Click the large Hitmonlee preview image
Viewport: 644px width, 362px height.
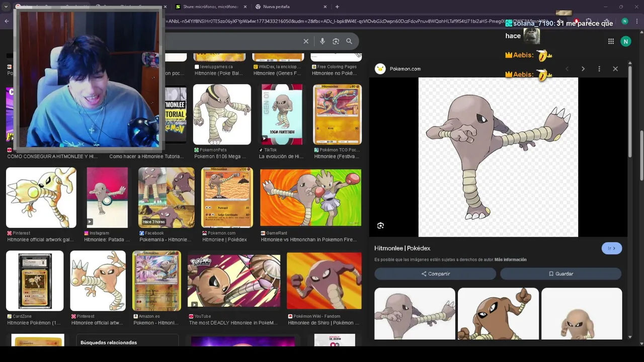click(498, 157)
